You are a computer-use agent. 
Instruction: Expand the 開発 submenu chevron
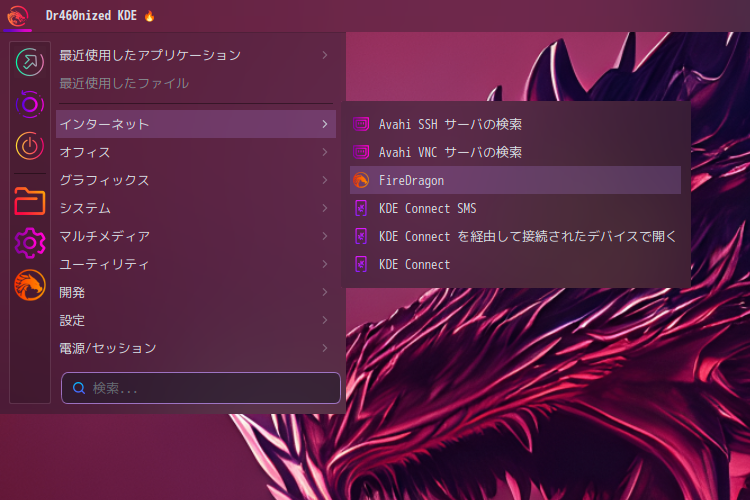[x=325, y=292]
